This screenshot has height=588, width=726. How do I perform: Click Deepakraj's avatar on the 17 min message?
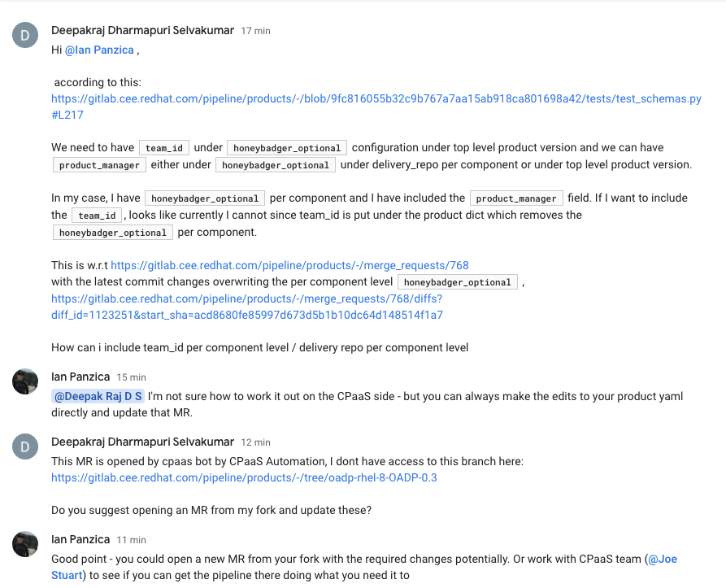[x=25, y=35]
